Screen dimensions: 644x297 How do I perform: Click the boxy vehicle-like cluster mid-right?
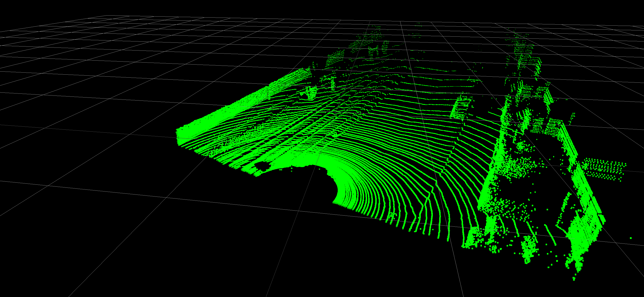click(460, 107)
